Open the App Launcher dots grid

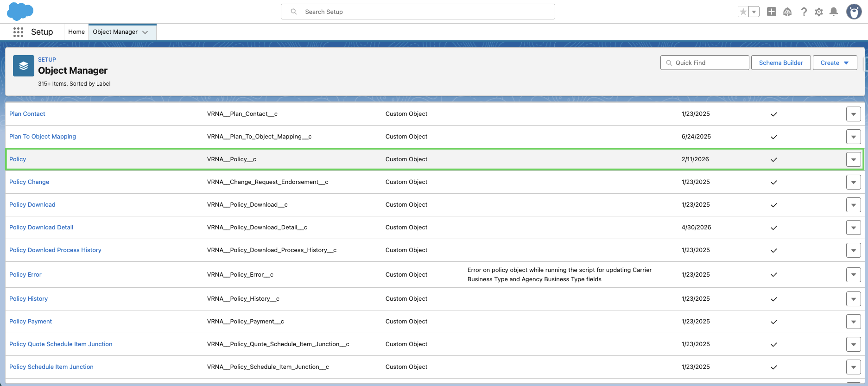pos(18,32)
